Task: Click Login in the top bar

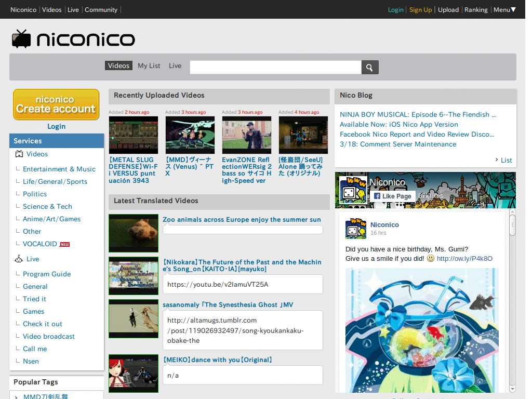Action: click(395, 10)
